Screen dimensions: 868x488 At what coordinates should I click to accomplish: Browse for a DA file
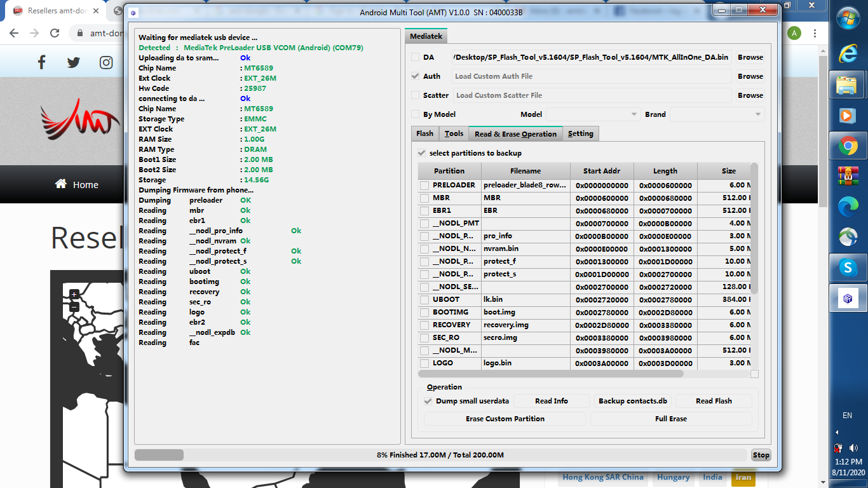(x=750, y=57)
